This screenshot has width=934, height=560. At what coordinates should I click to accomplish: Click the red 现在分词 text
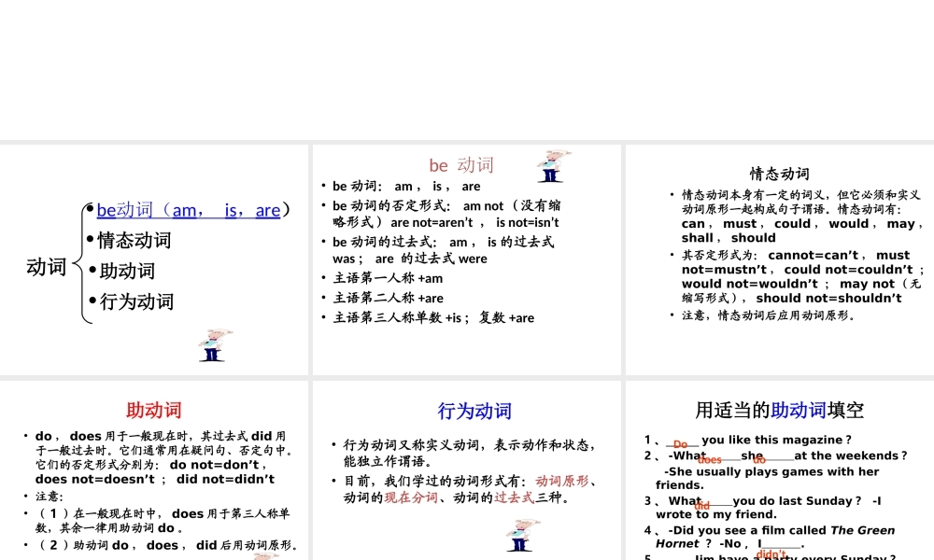click(411, 497)
